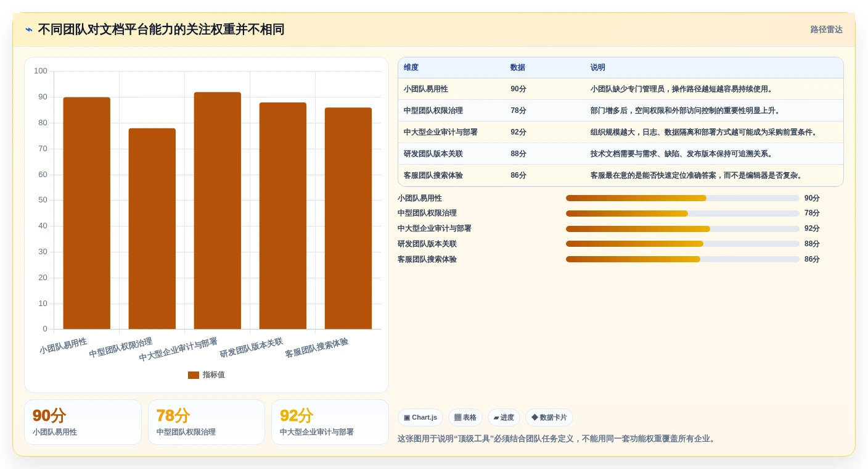Click the footnote starting 这张图用于说明
This screenshot has width=868, height=469.
(558, 439)
